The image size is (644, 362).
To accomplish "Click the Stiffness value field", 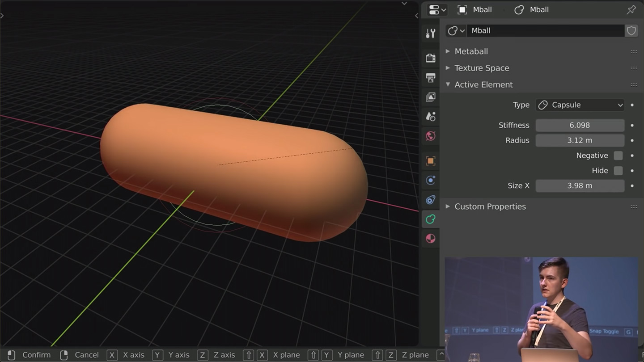I will pos(580,125).
